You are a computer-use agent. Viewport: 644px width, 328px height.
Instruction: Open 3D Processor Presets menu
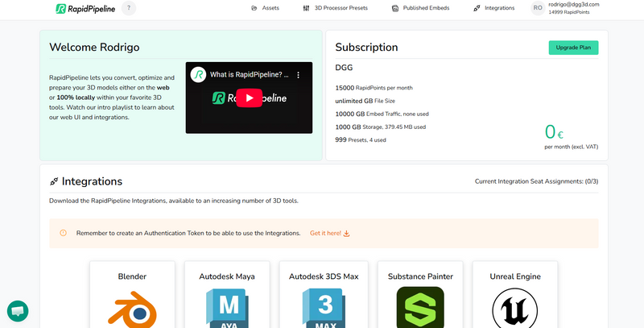(x=341, y=8)
